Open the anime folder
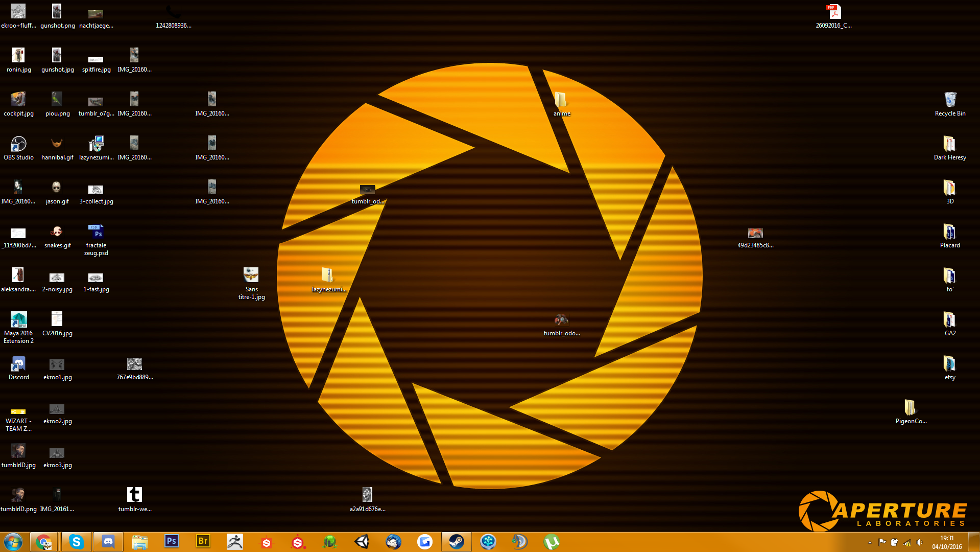This screenshot has height=552, width=980. click(x=561, y=99)
